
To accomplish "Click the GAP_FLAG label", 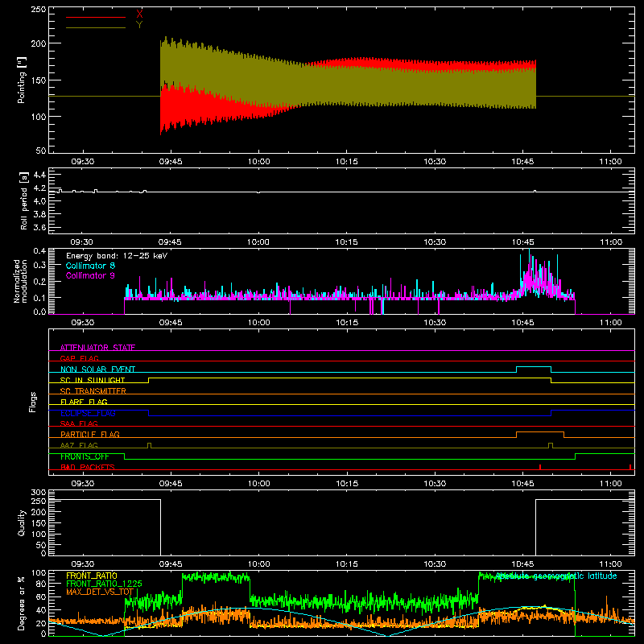I will coord(79,358).
